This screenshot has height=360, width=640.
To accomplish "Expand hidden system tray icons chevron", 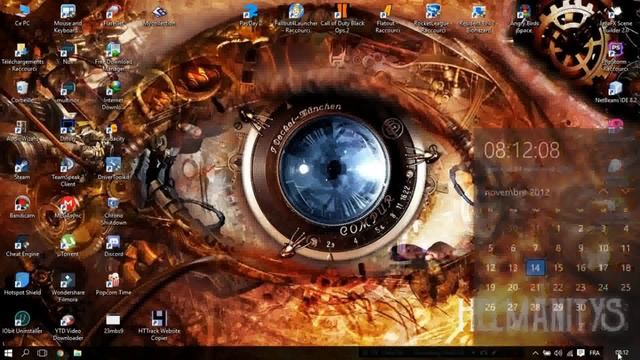I will (x=535, y=353).
